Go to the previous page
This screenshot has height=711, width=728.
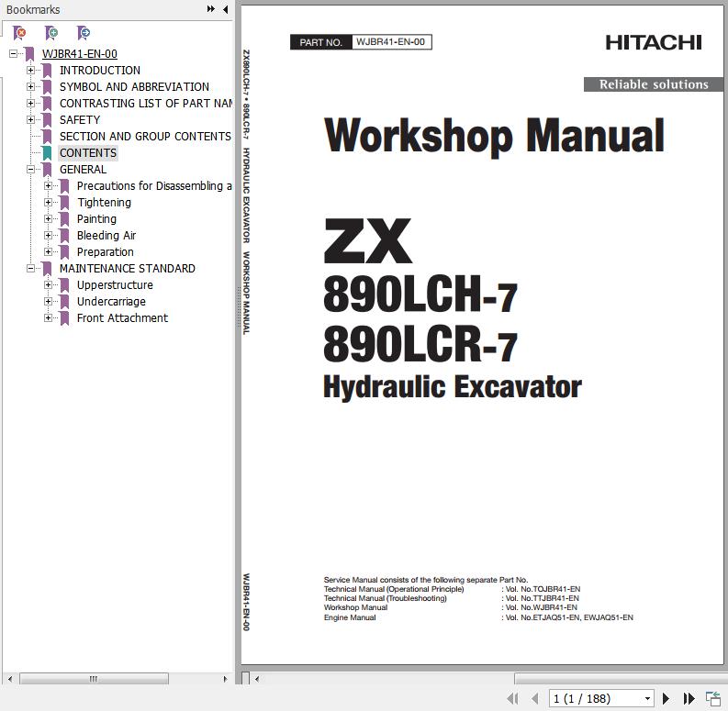[x=535, y=698]
